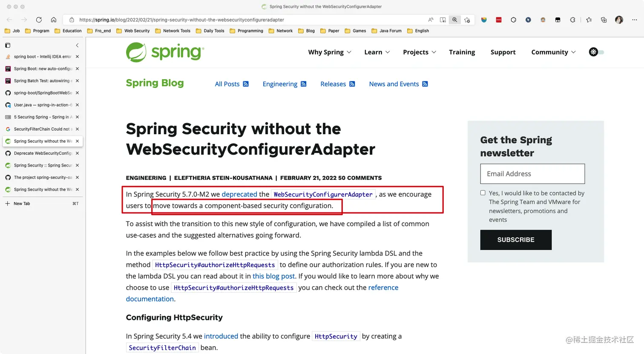Open Collections with the stacked-pages icon
The height and width of the screenshot is (354, 644).
click(x=604, y=20)
